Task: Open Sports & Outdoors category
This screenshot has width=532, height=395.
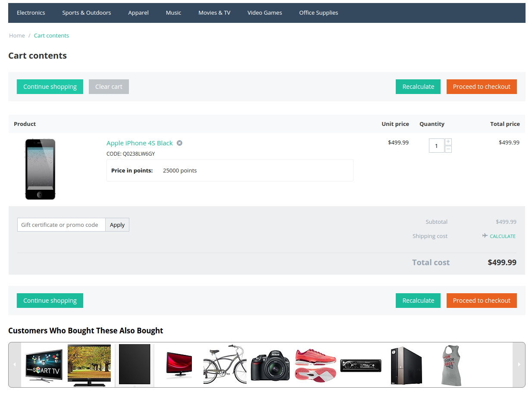Action: (x=87, y=13)
